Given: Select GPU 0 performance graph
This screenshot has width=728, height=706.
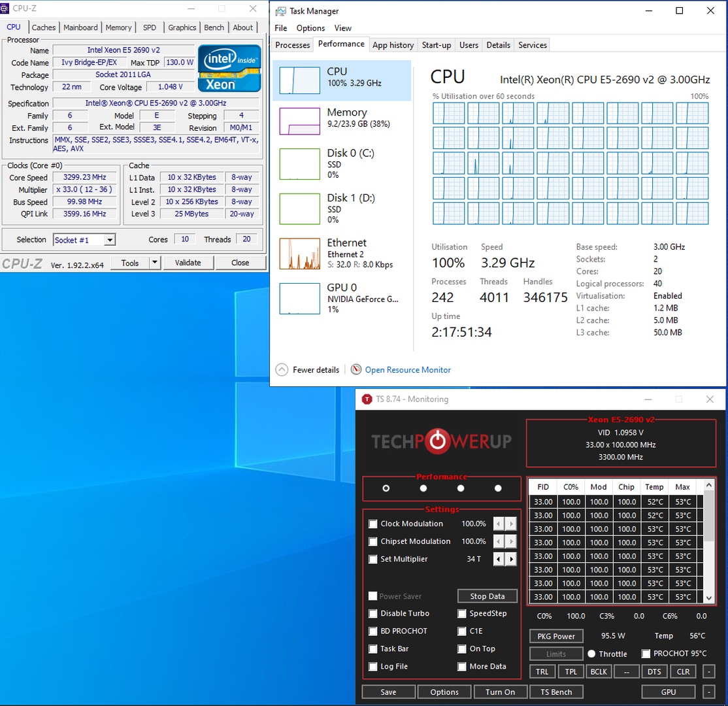Looking at the screenshot, I should [299, 299].
